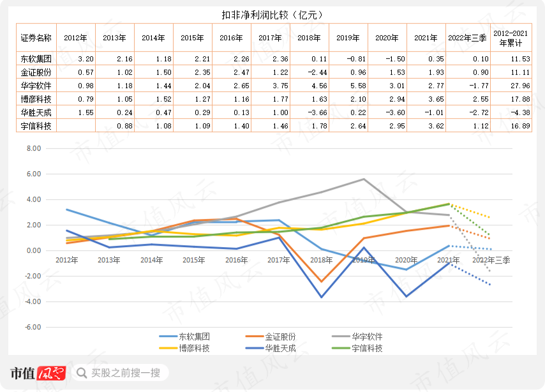
Task: Click the 市值风云 logo
Action: click(38, 373)
